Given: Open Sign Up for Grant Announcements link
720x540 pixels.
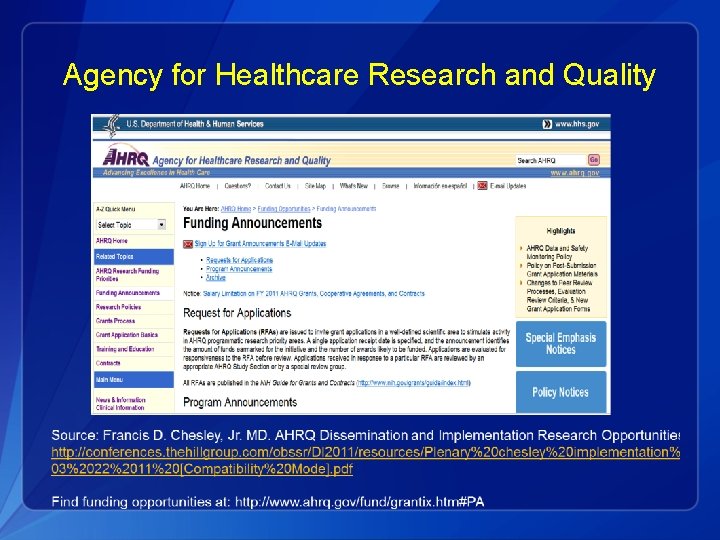Looking at the screenshot, I should click(260, 243).
